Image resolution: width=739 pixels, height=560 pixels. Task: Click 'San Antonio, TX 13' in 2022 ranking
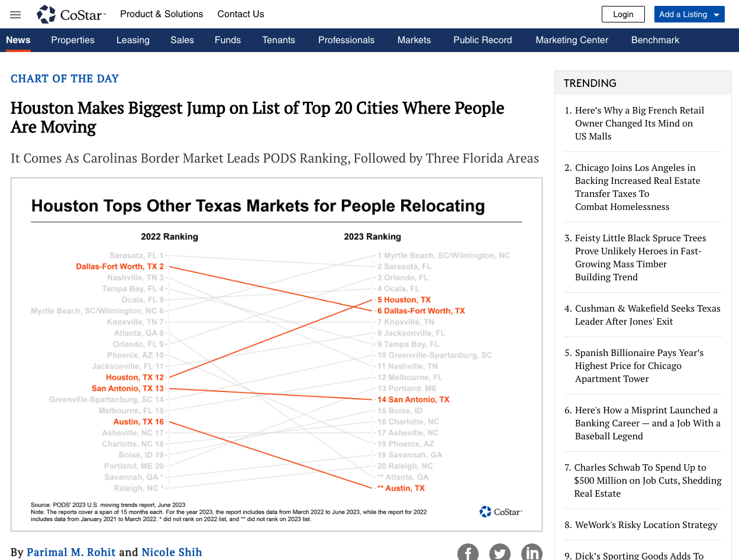point(128,389)
